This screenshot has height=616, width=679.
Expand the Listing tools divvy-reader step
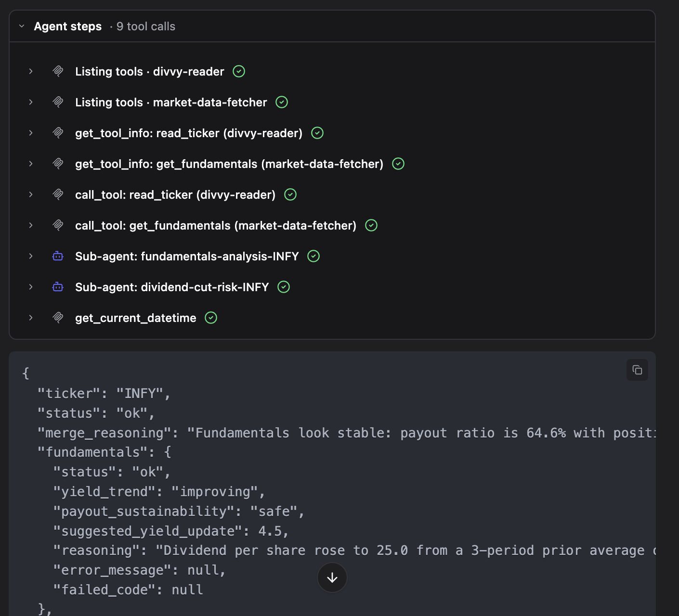31,71
